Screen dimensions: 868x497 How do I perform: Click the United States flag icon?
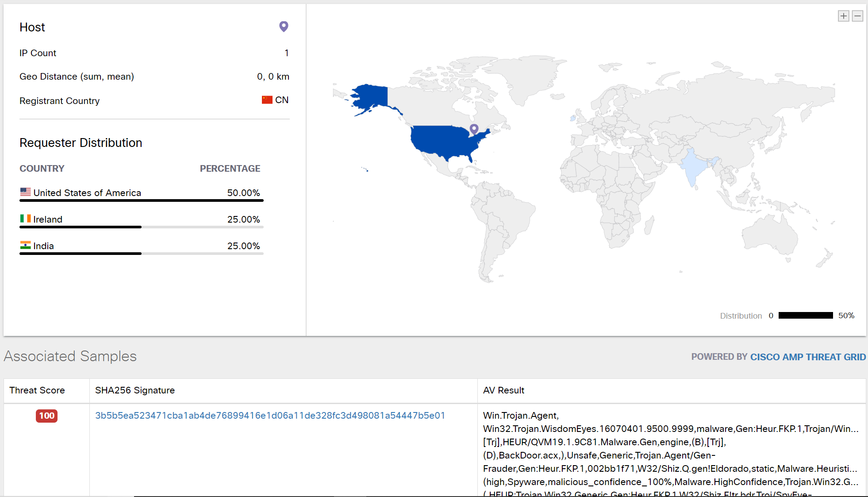25,192
